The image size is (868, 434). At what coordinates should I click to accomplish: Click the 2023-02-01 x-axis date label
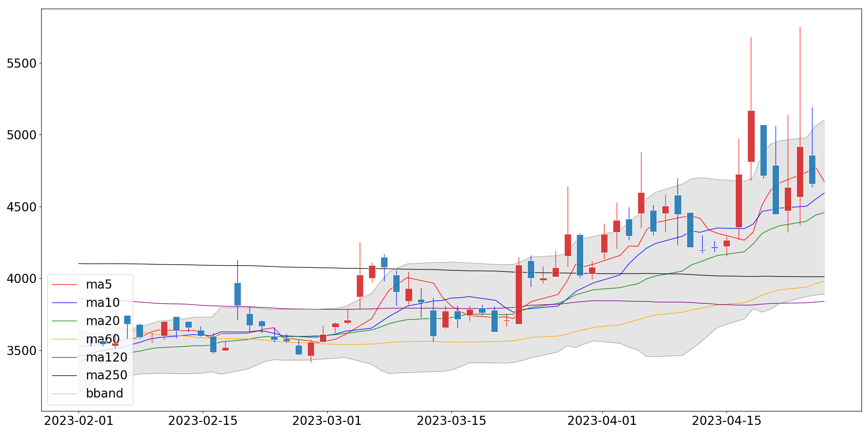[79, 421]
